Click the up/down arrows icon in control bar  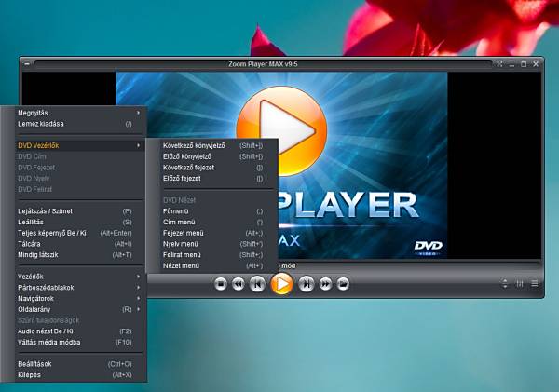click(504, 284)
